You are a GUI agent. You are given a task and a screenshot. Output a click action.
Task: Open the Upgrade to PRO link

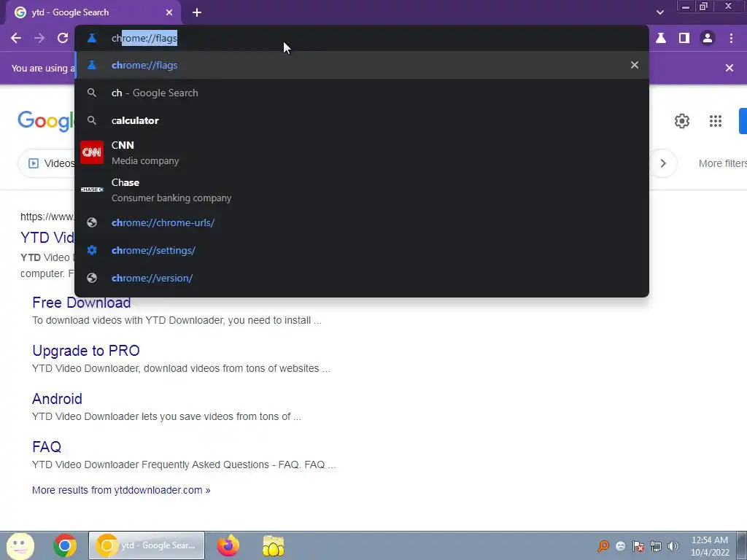click(x=86, y=351)
